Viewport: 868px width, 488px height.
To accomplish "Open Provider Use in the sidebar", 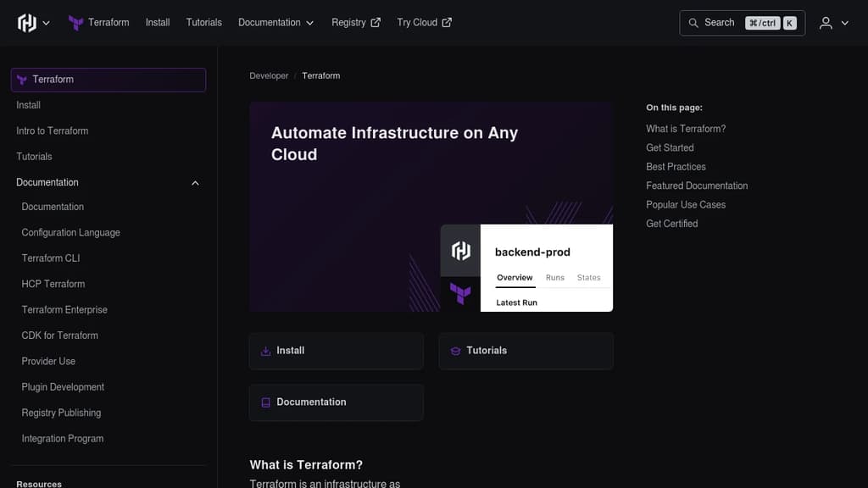I will coord(48,361).
